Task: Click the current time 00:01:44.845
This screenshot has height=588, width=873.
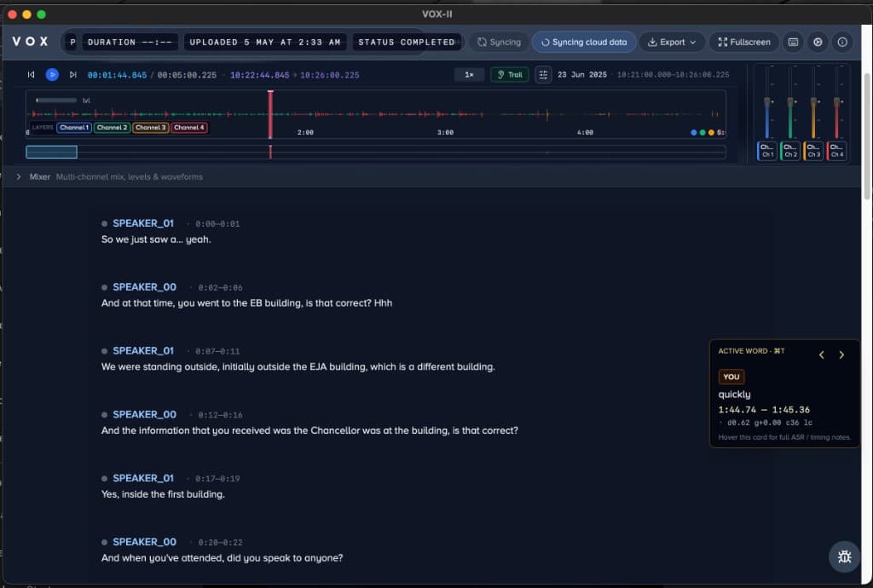Action: click(x=117, y=75)
